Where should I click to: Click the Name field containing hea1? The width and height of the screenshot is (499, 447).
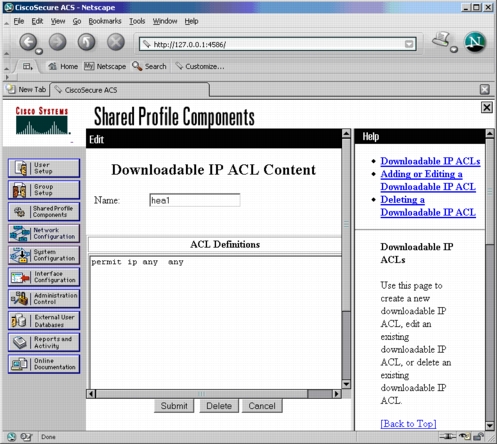pyautogui.click(x=195, y=201)
